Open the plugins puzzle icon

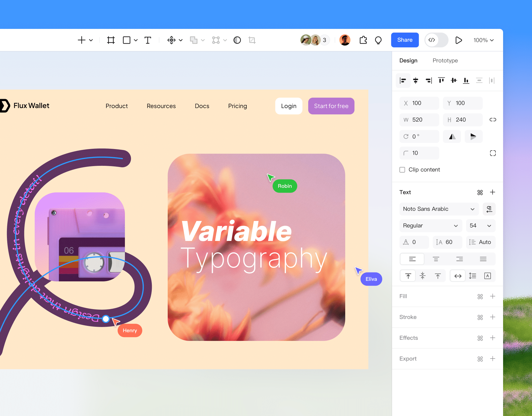(363, 40)
